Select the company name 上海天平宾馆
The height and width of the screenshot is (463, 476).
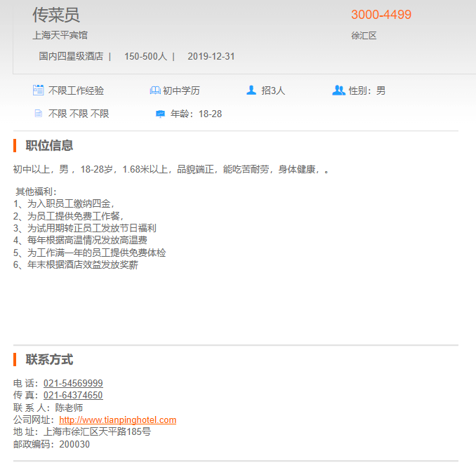pyautogui.click(x=60, y=35)
